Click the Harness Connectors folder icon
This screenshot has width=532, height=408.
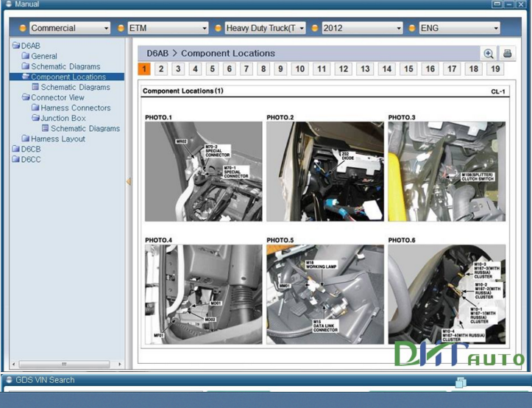35,108
